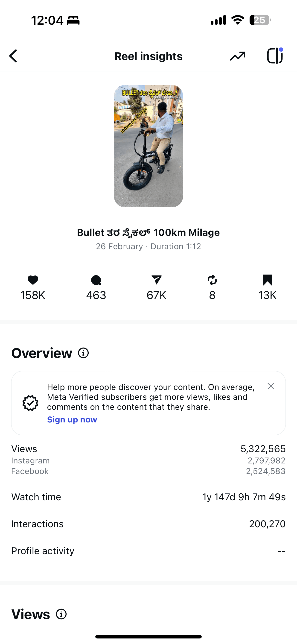Open the reel thumbnail preview
This screenshot has height=644, width=297.
(148, 146)
